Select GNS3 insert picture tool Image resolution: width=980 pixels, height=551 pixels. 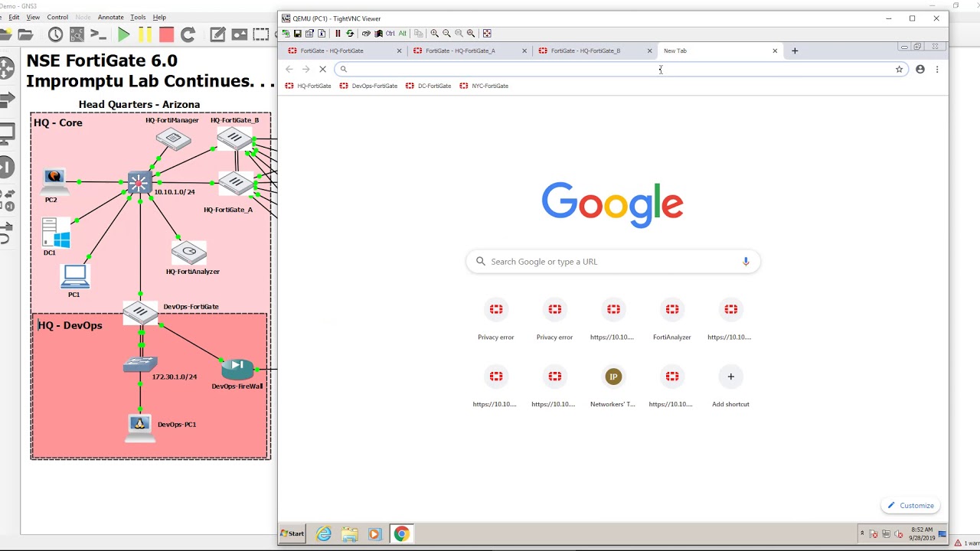click(x=239, y=34)
